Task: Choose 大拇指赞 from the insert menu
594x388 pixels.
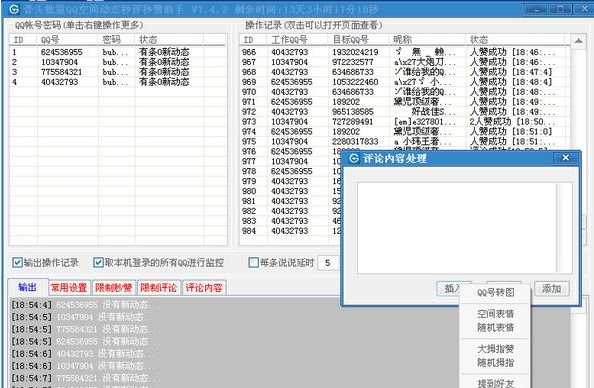Action: (x=496, y=349)
